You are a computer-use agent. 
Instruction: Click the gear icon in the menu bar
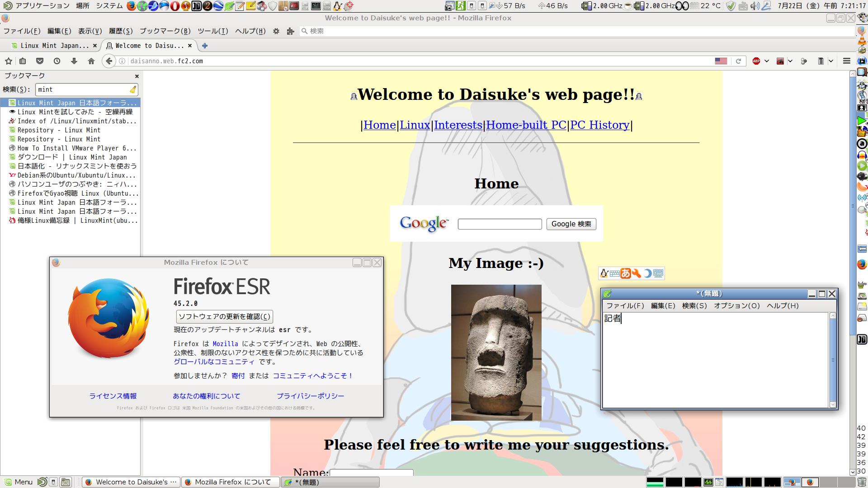[276, 31]
